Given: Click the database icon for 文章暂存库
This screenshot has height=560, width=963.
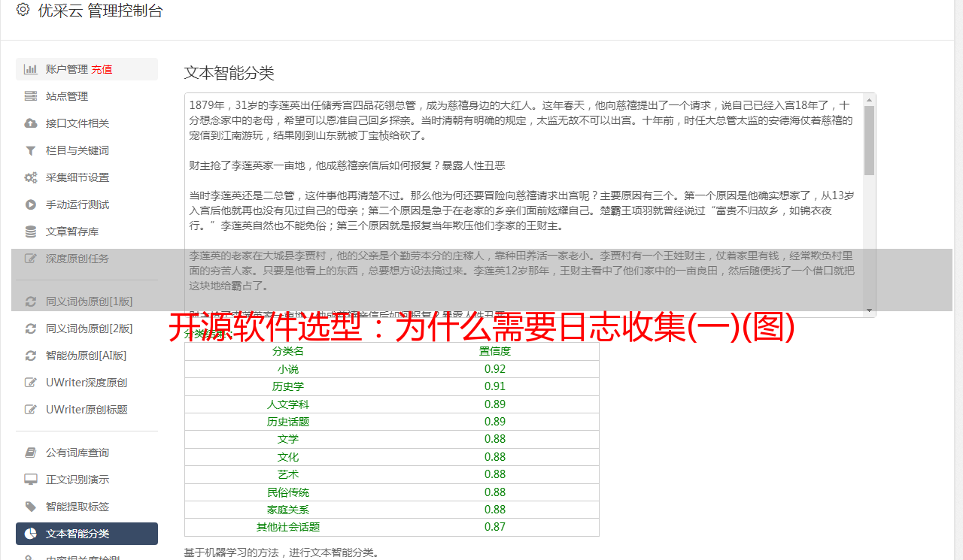Looking at the screenshot, I should (x=31, y=232).
